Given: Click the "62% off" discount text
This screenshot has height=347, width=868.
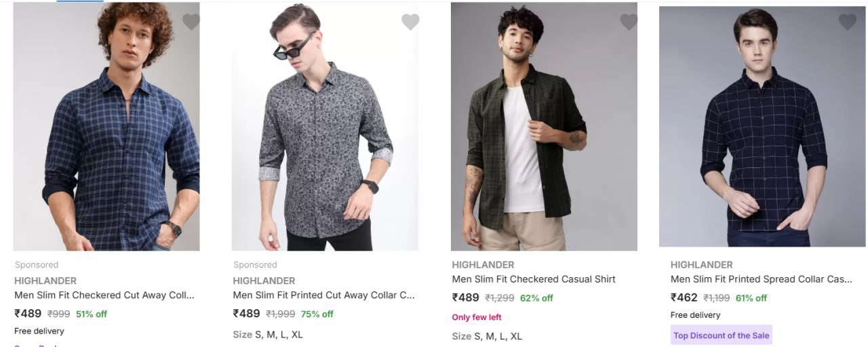Looking at the screenshot, I should click(x=536, y=298).
